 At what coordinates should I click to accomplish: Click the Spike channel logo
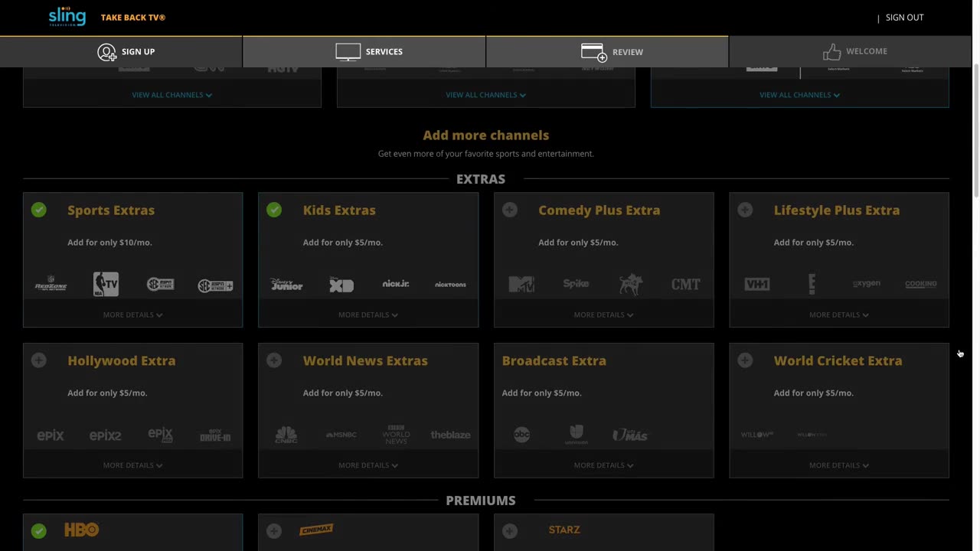[576, 284]
